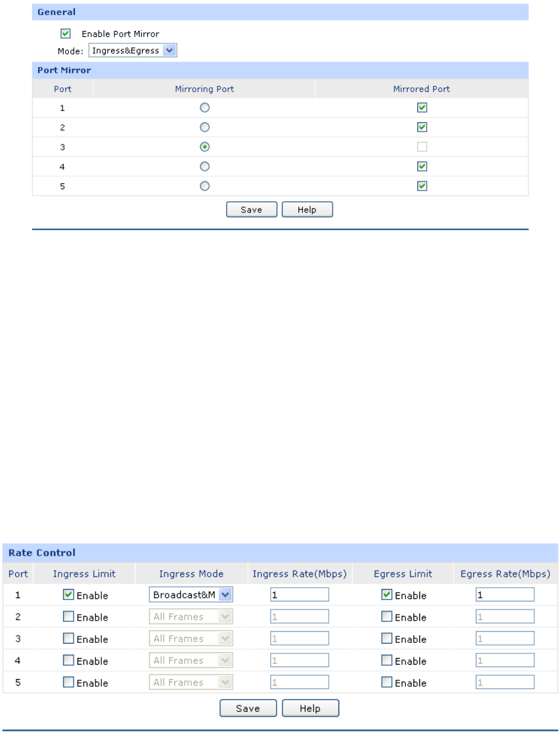Click port 3 Egress Rate field
The height and width of the screenshot is (733, 560).
point(505,638)
